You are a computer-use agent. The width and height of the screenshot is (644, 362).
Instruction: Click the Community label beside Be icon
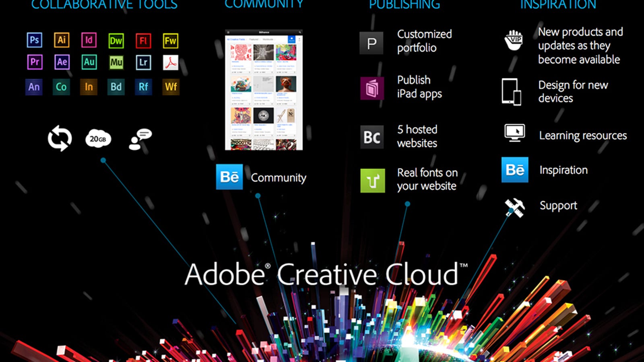[279, 178]
